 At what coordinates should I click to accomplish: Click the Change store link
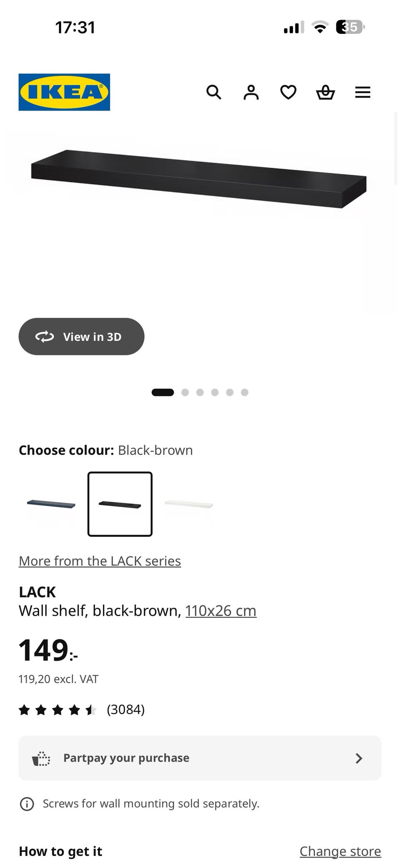[340, 851]
